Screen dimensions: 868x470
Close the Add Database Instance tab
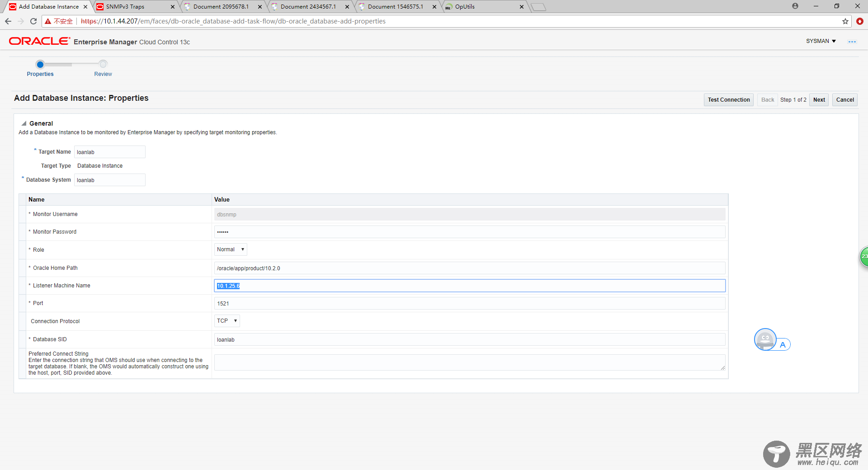[85, 7]
